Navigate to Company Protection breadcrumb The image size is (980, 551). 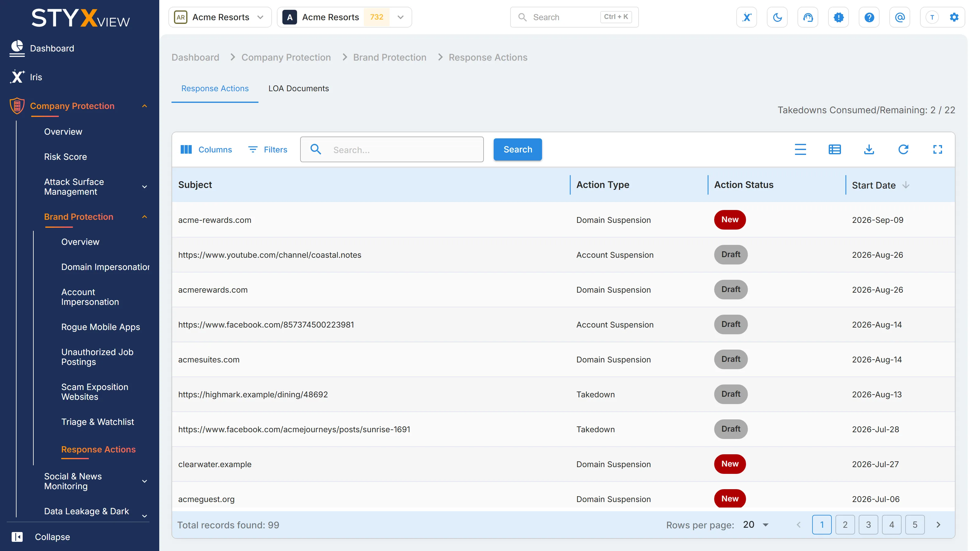[x=286, y=58]
